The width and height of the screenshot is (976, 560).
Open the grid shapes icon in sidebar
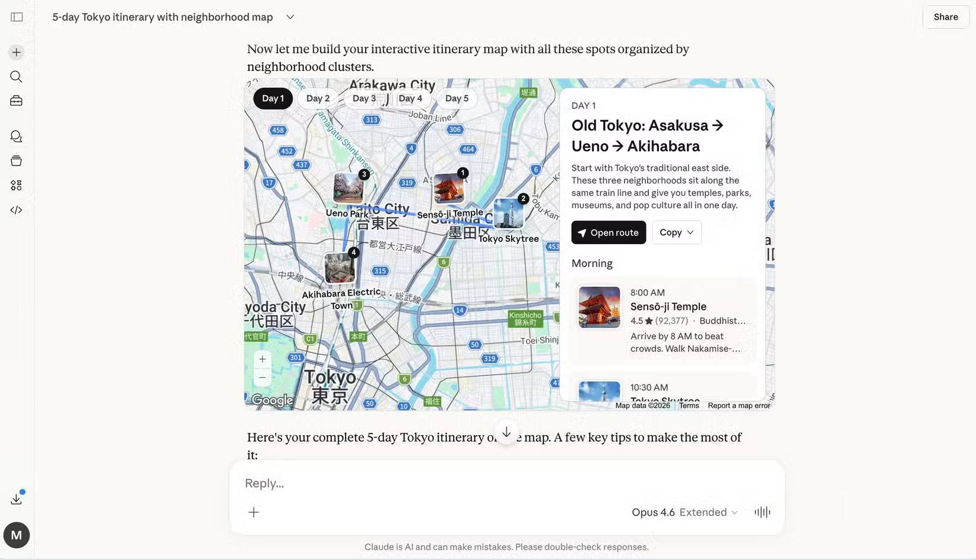(17, 186)
